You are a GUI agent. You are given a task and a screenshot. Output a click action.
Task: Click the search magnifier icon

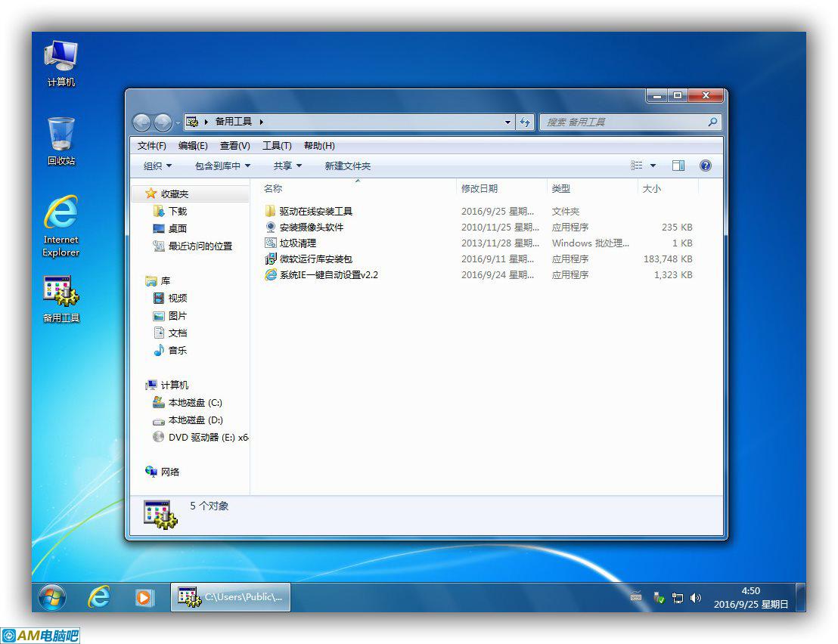tap(712, 122)
